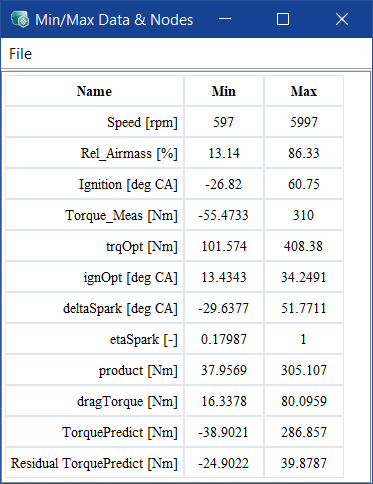
Task: Click the Min column header
Action: 224,91
